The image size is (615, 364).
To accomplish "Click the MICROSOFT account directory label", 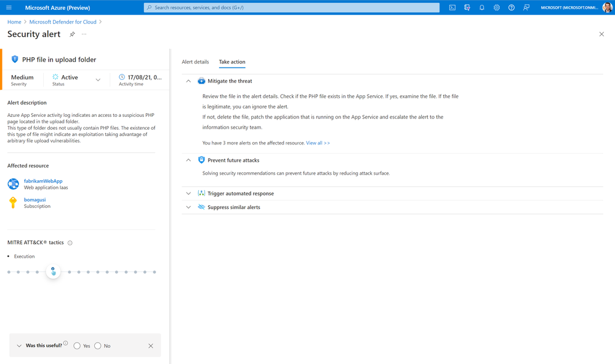I will [x=569, y=7].
